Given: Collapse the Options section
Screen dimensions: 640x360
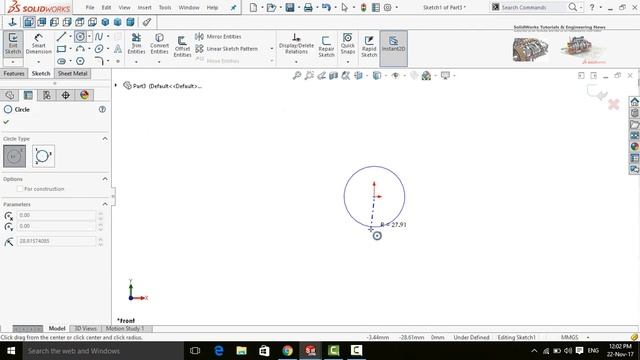Looking at the screenshot, I should 105,179.
